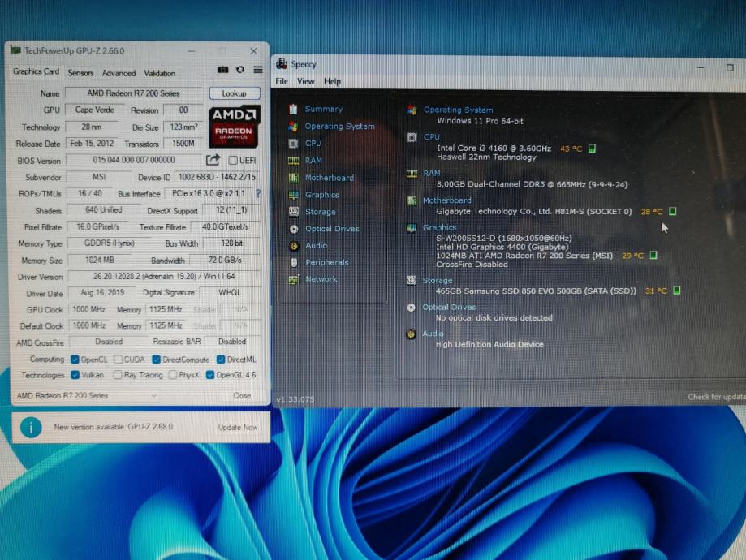
Task: Open the View menu in Speccy
Action: pyautogui.click(x=305, y=81)
